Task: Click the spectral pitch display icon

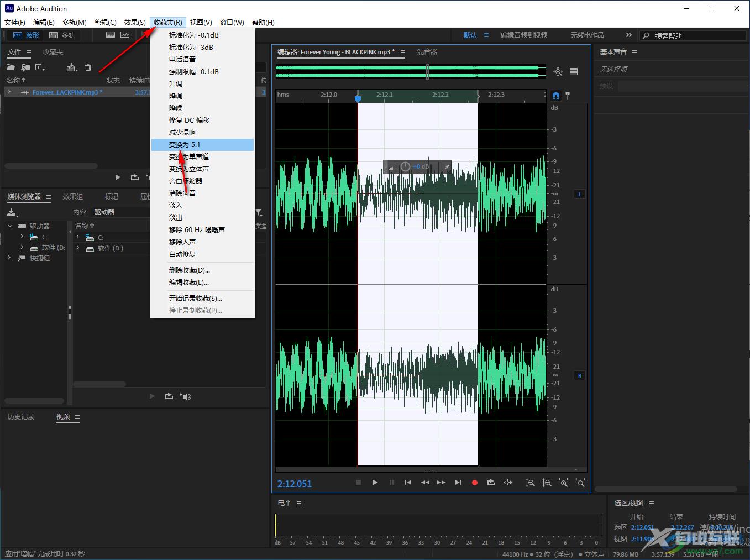Action: tap(125, 35)
